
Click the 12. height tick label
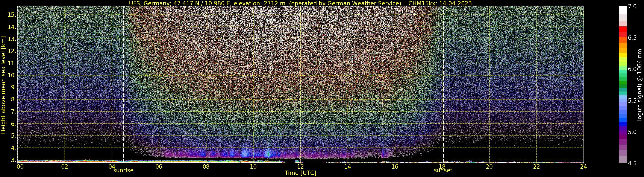click(x=12, y=51)
